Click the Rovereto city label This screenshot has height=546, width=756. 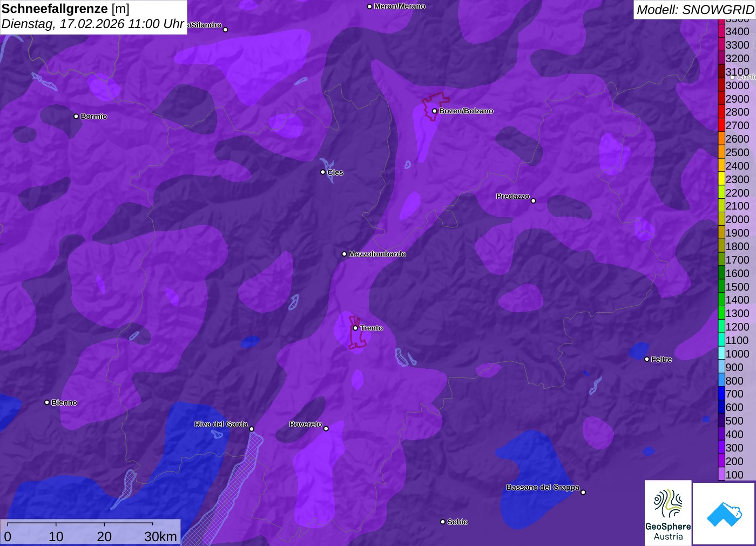pyautogui.click(x=305, y=424)
